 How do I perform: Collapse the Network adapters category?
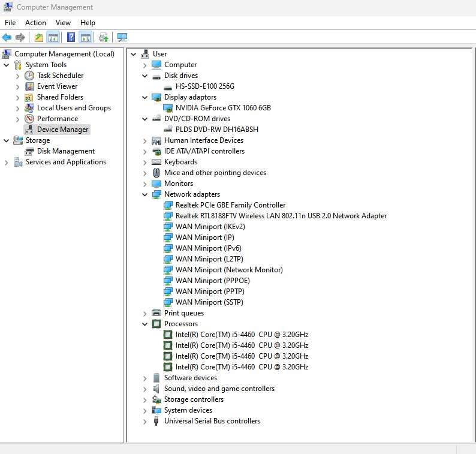(x=145, y=195)
